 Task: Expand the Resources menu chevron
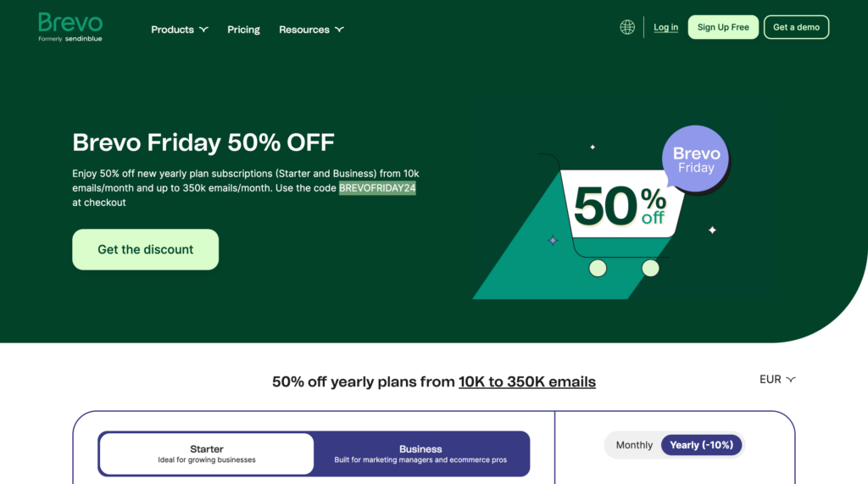pos(339,30)
